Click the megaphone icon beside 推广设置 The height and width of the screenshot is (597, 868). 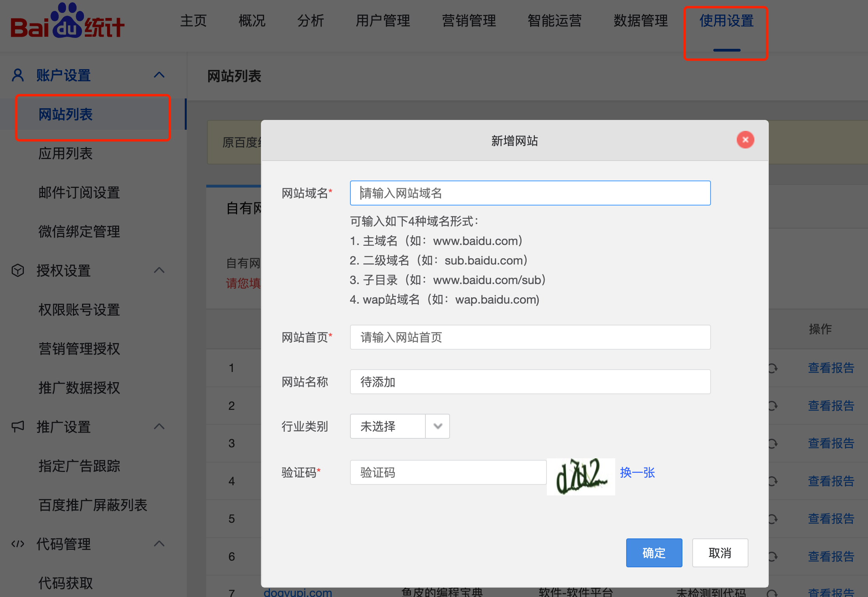tap(18, 426)
